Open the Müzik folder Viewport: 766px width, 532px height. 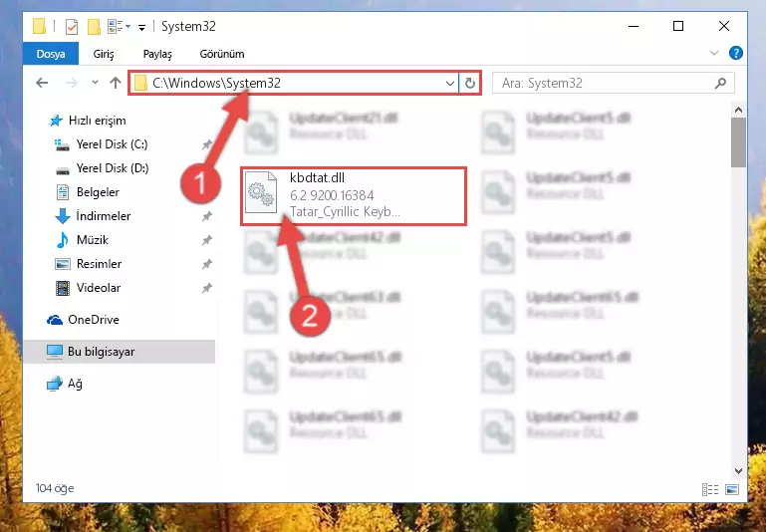pyautogui.click(x=93, y=240)
